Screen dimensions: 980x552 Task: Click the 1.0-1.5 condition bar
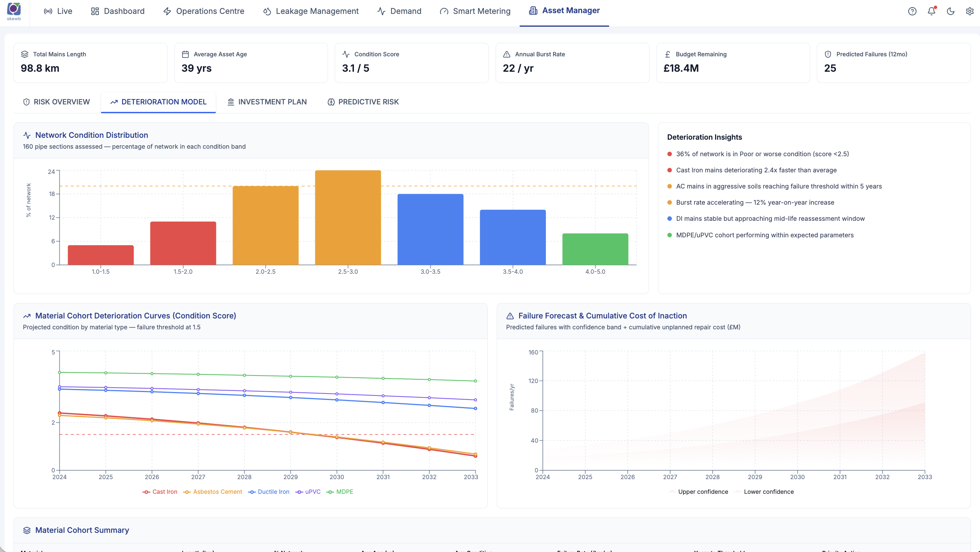coord(101,255)
